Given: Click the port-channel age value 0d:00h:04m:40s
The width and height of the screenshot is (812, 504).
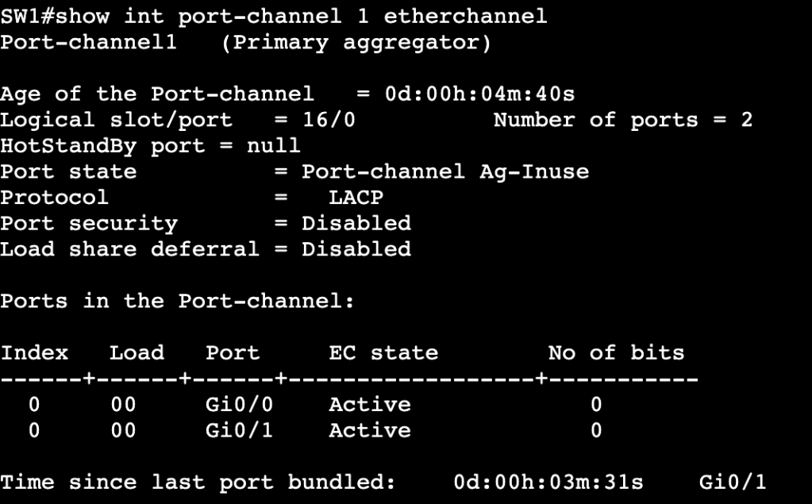Looking at the screenshot, I should pos(479,94).
